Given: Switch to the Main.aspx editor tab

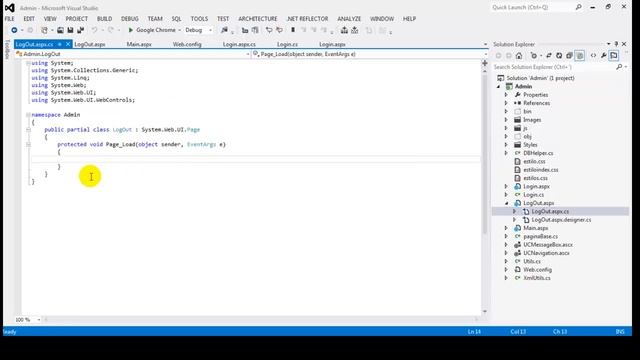Looking at the screenshot, I should pyautogui.click(x=139, y=44).
